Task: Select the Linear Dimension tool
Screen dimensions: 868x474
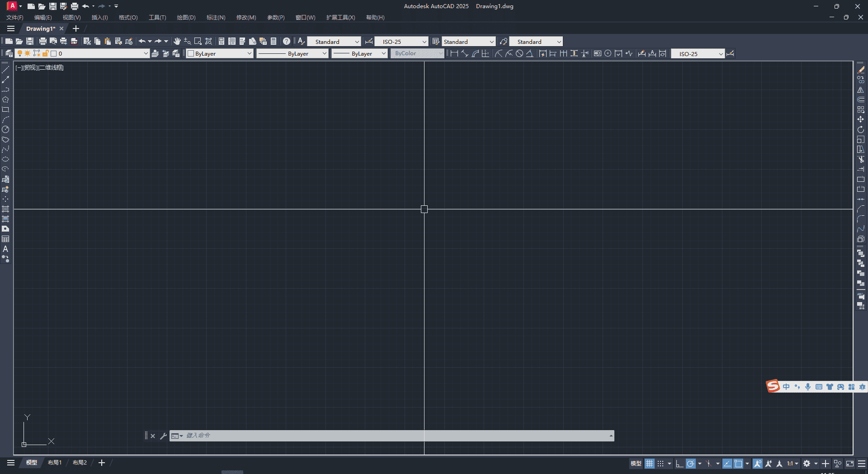Action: [x=455, y=53]
